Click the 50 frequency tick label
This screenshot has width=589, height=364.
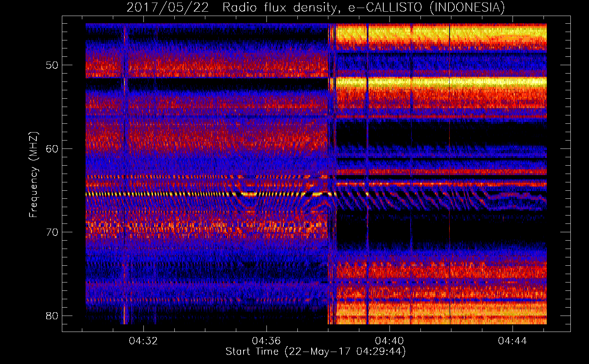pos(52,65)
